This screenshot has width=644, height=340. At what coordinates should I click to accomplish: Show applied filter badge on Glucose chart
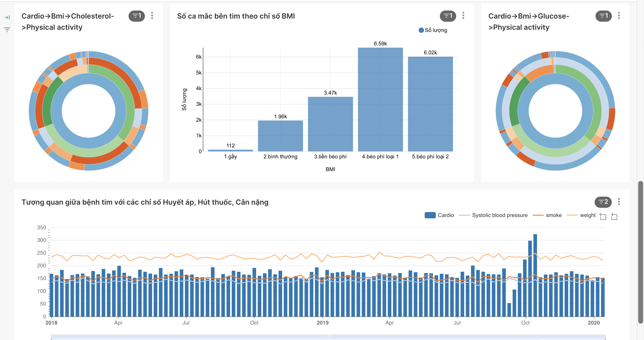pos(603,16)
